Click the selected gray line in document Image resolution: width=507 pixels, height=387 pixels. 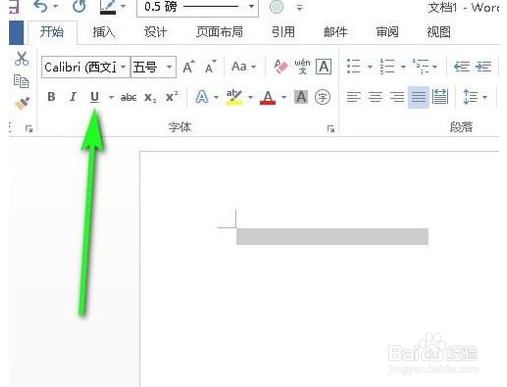click(332, 236)
